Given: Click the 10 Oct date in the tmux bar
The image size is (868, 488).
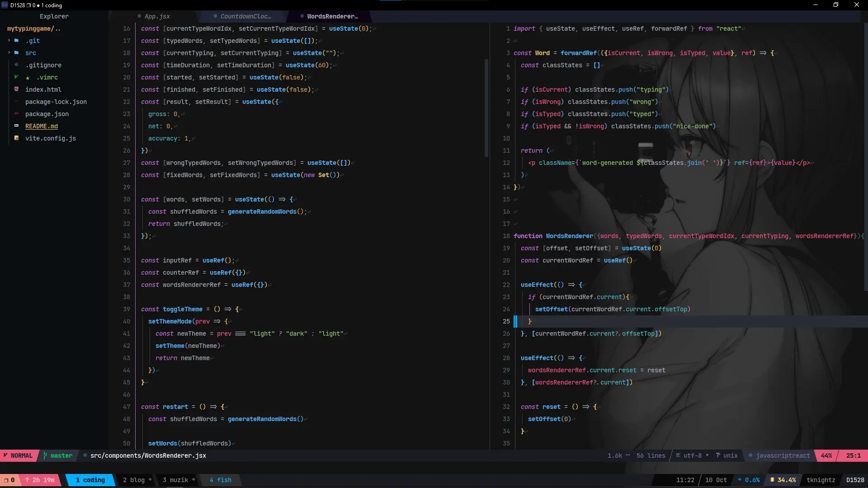Looking at the screenshot, I should point(716,480).
